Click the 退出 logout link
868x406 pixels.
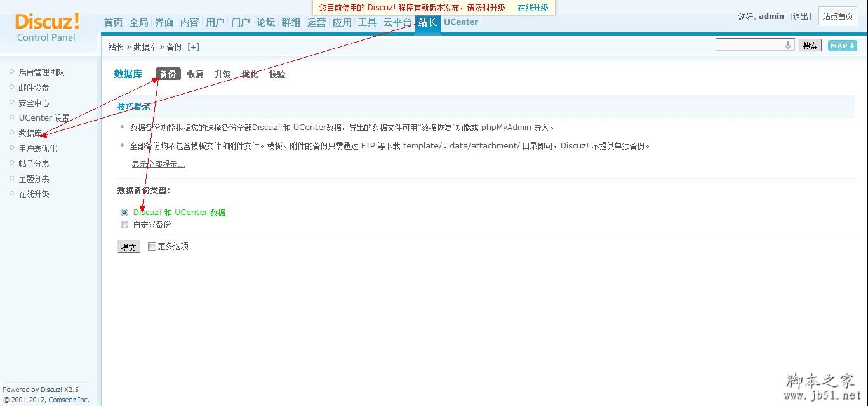[800, 16]
